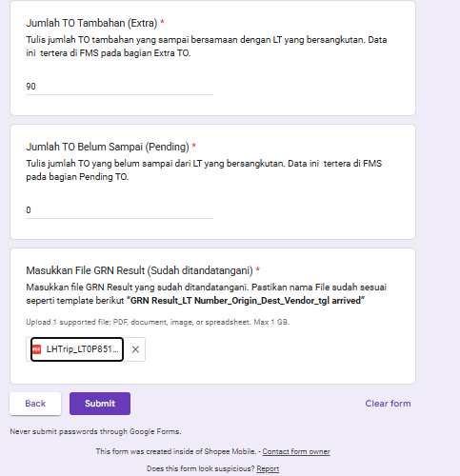Report this form as suspicious
This screenshot has height=476, width=460.
(268, 468)
